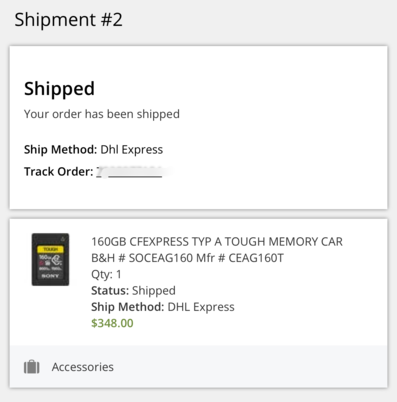Click the Shipment #2 heading

coord(69,20)
